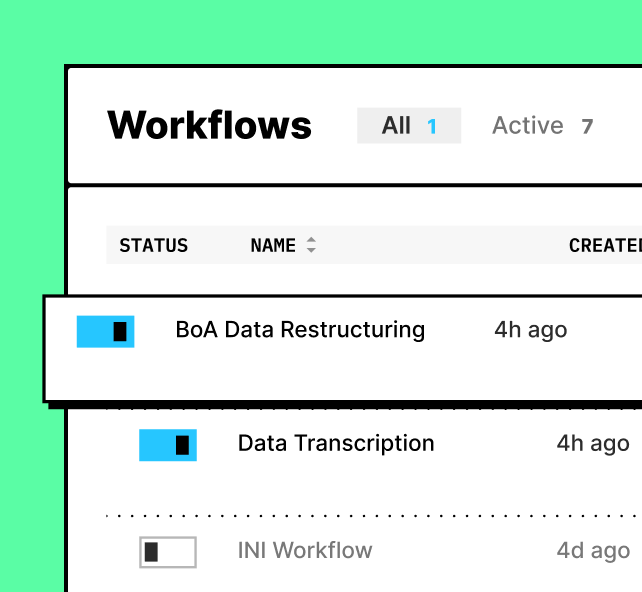Screen dimensions: 642x592
Task: Click the count 7 beside Active
Action: click(x=587, y=127)
